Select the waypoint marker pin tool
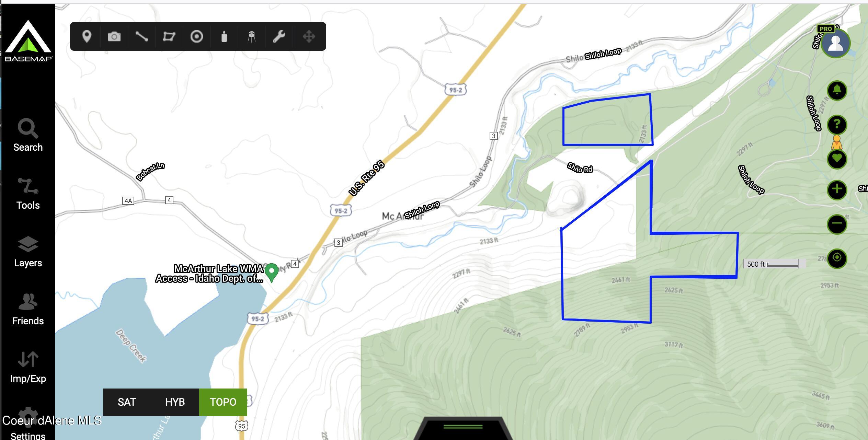Viewport: 868px width, 440px height. click(x=87, y=36)
